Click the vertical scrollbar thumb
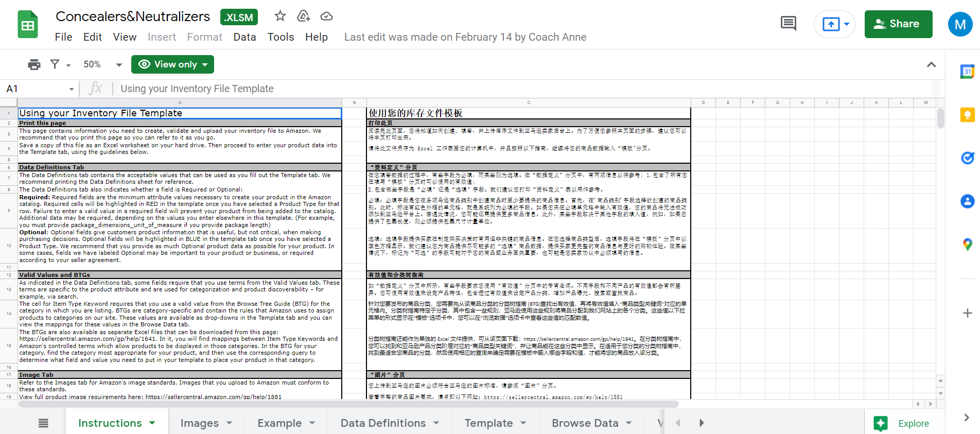The height and width of the screenshot is (434, 980). click(941, 118)
